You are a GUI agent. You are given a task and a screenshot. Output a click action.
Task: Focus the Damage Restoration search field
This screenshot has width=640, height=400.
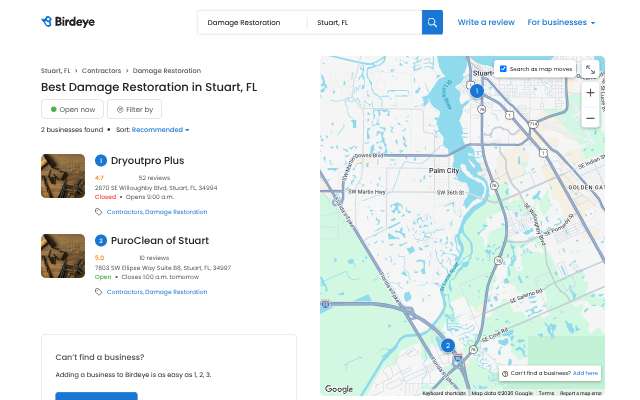point(253,22)
